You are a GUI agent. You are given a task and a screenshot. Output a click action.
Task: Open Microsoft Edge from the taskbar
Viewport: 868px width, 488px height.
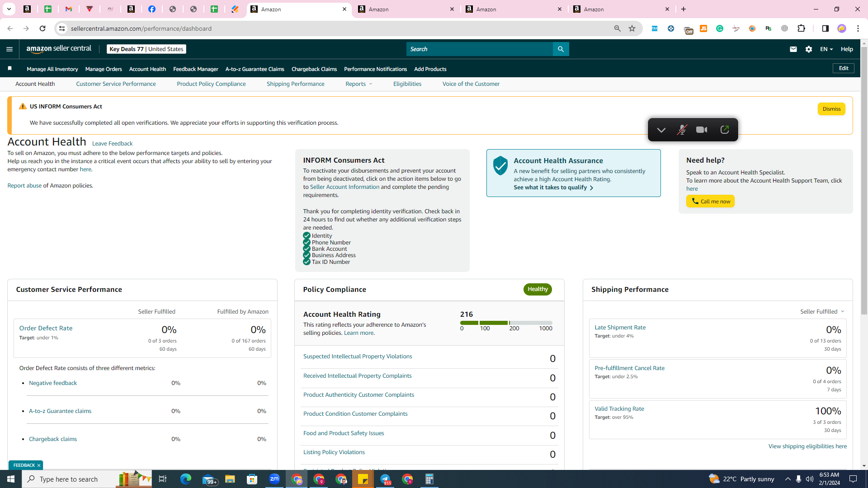(x=186, y=479)
